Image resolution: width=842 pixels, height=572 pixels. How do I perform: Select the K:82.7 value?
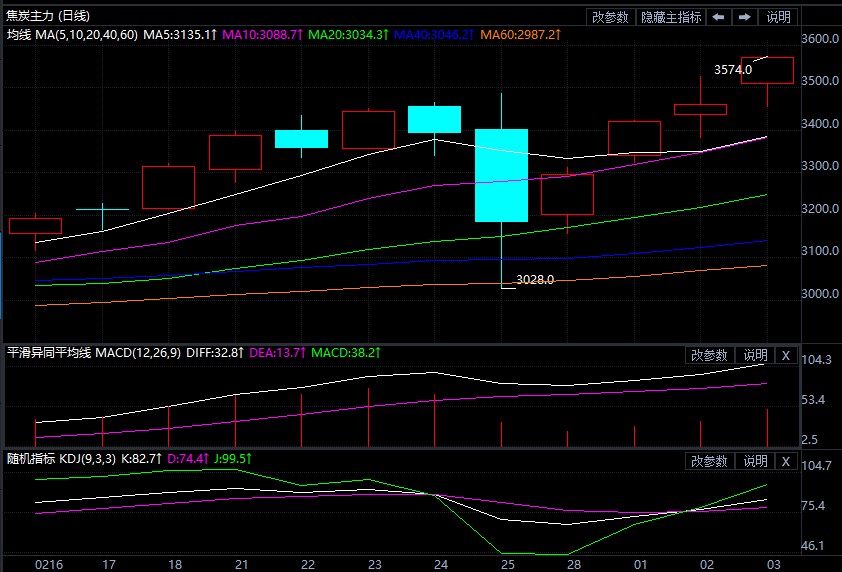141,459
